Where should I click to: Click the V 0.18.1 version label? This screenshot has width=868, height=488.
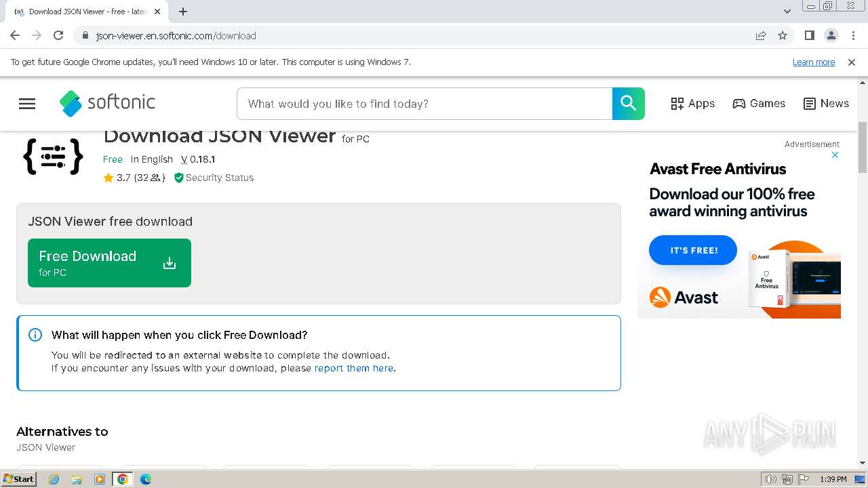tap(198, 159)
